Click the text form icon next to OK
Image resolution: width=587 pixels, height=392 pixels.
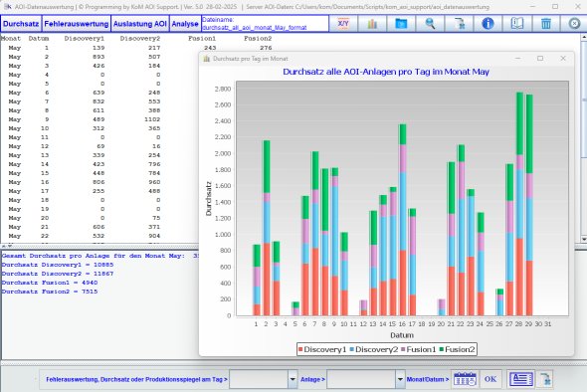520,379
